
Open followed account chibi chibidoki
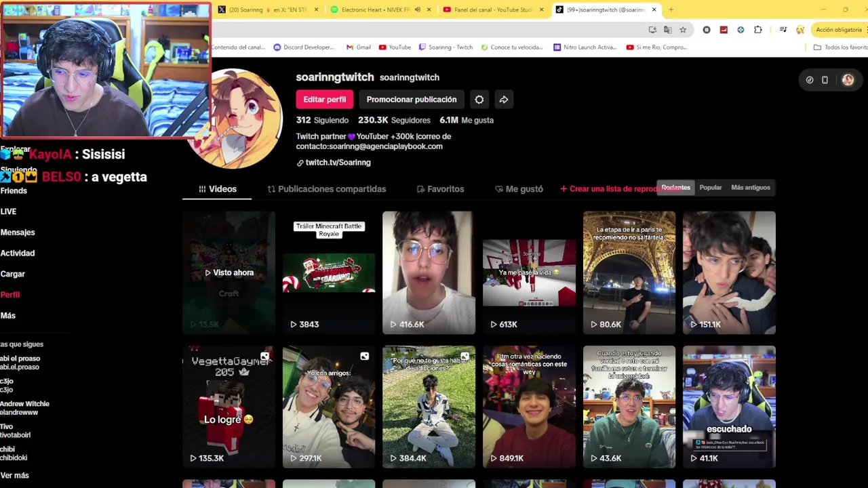pos(12,453)
